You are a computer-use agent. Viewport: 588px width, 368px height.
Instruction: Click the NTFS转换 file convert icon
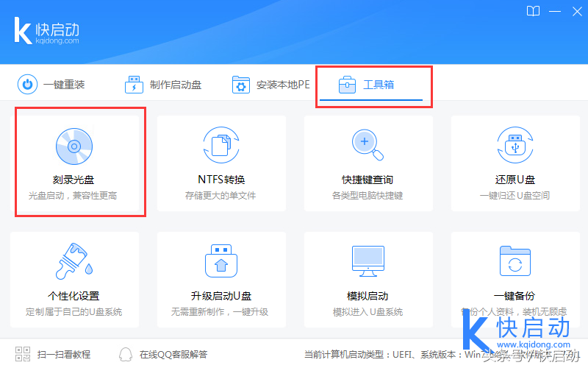(x=221, y=145)
